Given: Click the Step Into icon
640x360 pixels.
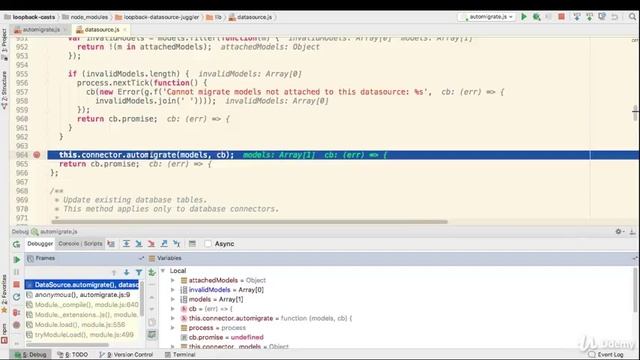Looking at the screenshot, I should coord(139,244).
